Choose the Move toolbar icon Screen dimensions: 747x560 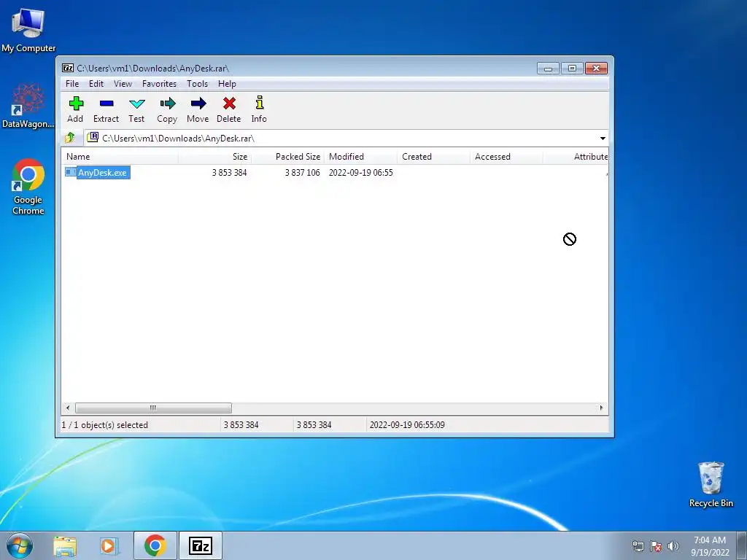[x=198, y=109]
